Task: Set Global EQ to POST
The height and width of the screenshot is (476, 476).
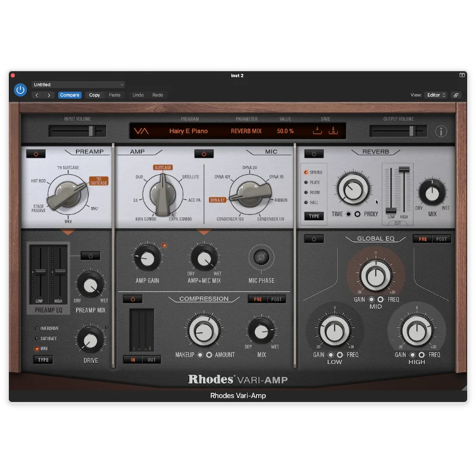Action: tap(441, 239)
